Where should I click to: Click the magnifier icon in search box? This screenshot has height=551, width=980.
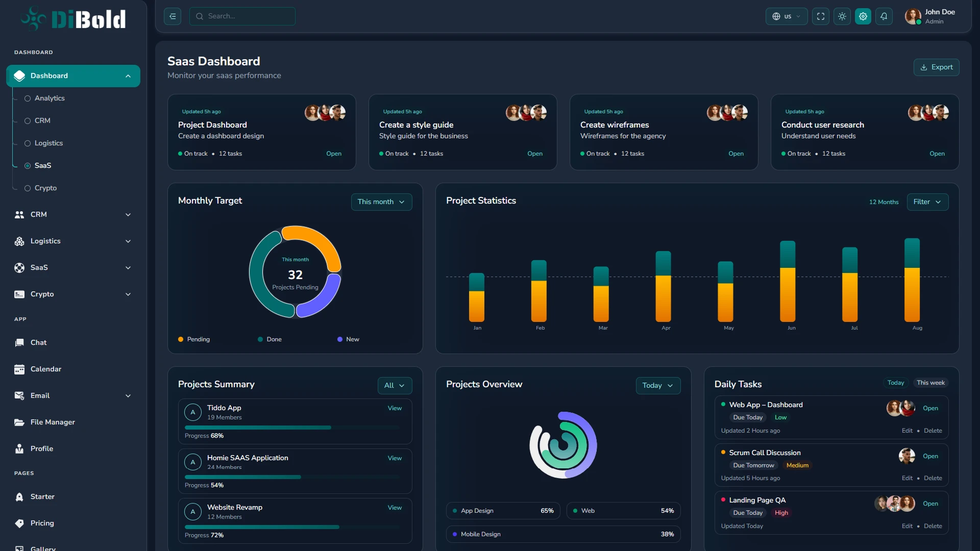tap(200, 16)
